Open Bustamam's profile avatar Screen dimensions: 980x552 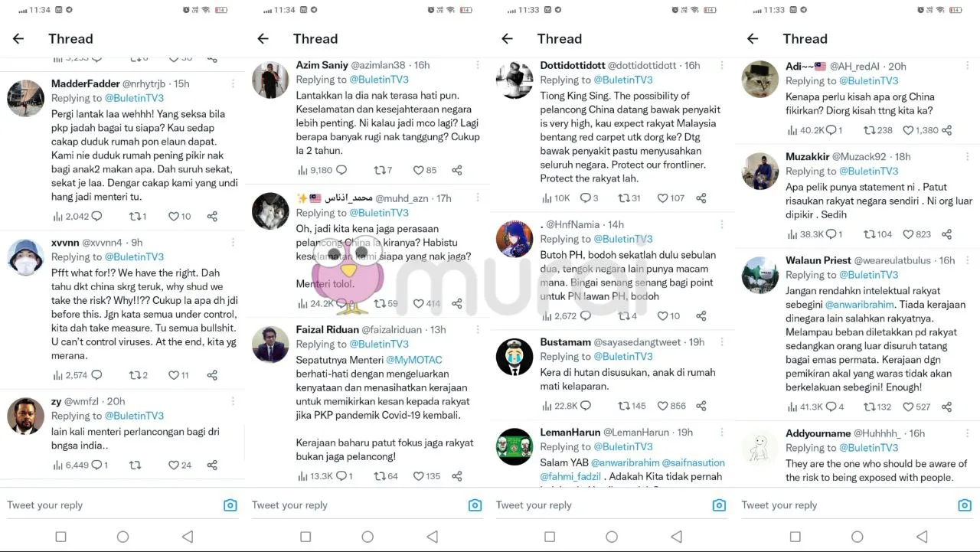tap(514, 356)
